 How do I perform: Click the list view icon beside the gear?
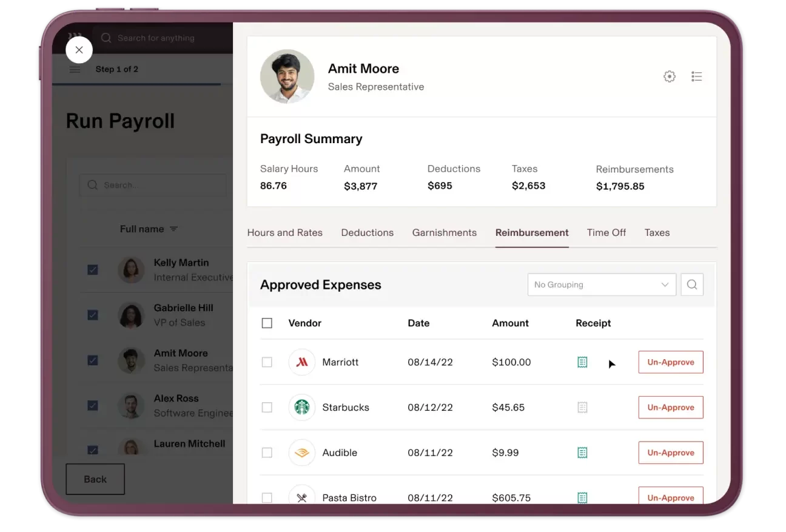pyautogui.click(x=696, y=76)
